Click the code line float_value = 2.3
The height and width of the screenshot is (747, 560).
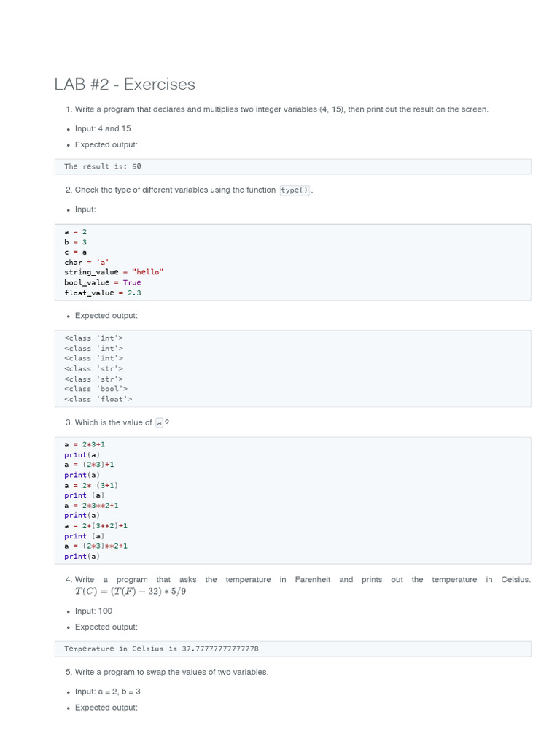[103, 293]
